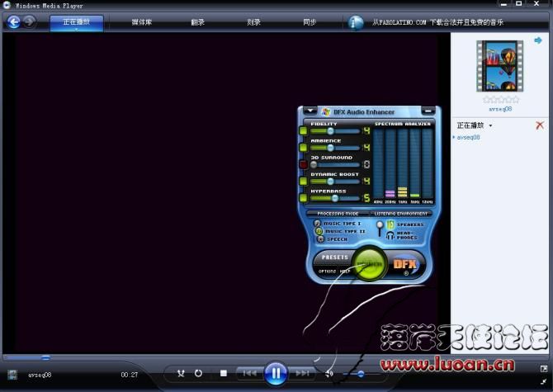This screenshot has width=553, height=392.
Task: Open the DFX dropdown menu arrow
Action: click(x=310, y=111)
